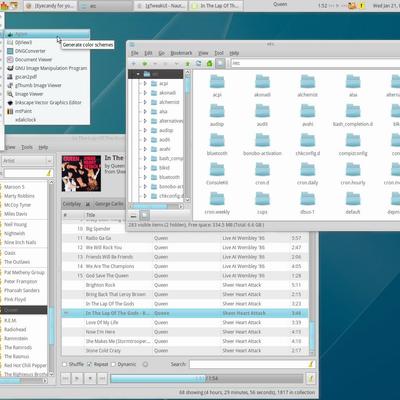Expand the alchemist folder in tree
400x400 pixels.
pos(145,102)
